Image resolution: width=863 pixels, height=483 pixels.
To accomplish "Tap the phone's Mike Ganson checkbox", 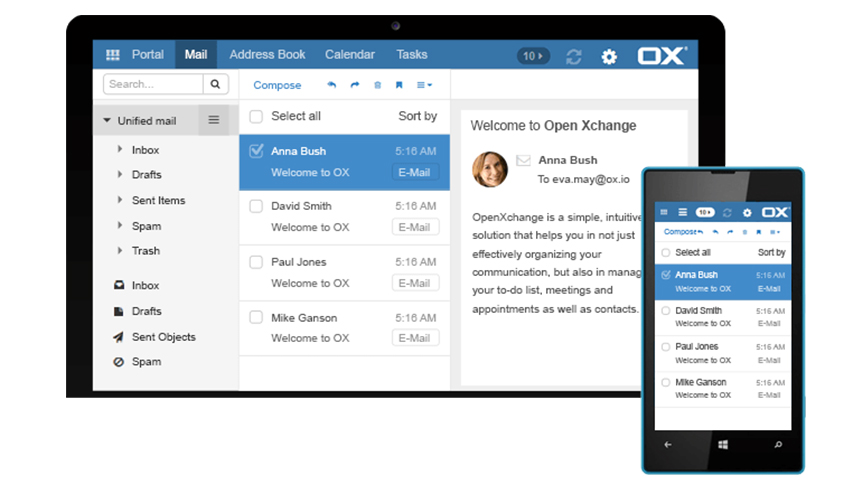I will [x=666, y=382].
